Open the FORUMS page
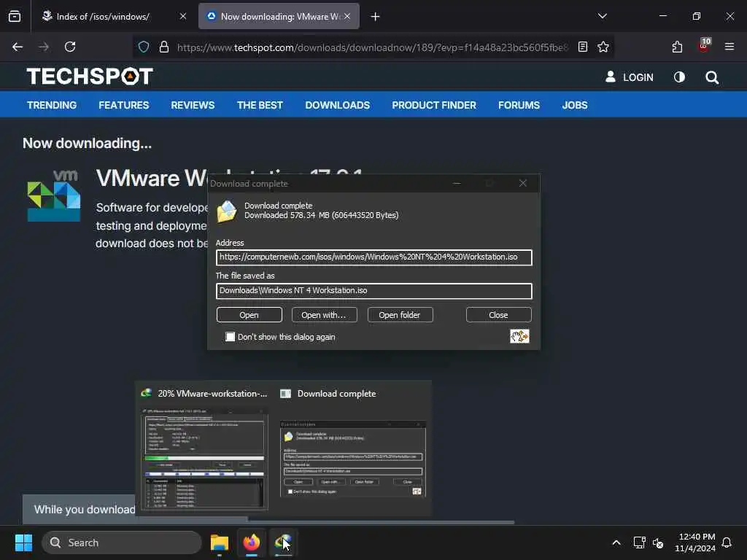747x560 pixels. coord(519,105)
